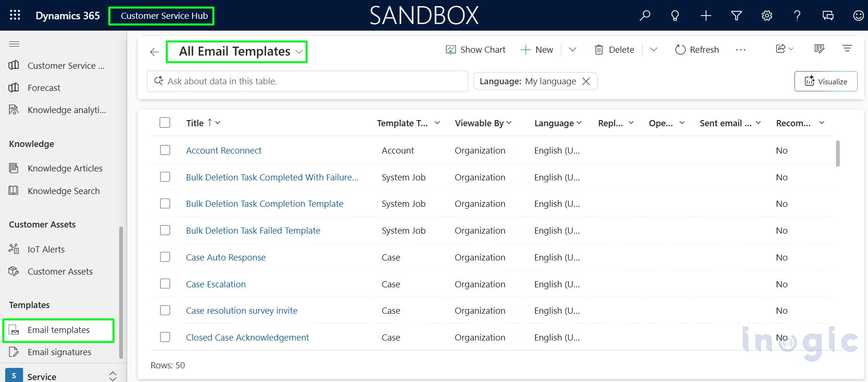Open the app launcher waffle menu
Screen dimensions: 868x382
tap(15, 15)
